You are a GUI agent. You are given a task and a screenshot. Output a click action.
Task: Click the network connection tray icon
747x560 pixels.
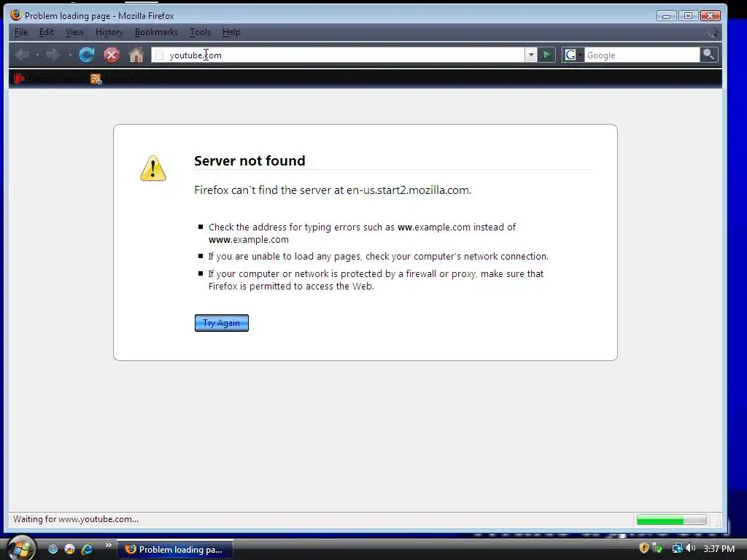(x=677, y=548)
